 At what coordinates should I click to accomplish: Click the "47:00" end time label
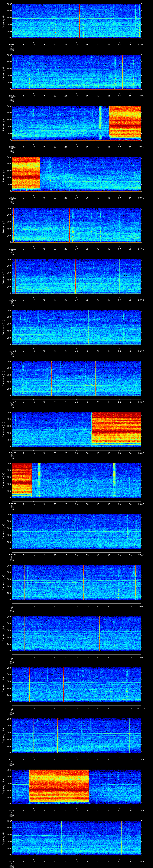pos(141,44)
